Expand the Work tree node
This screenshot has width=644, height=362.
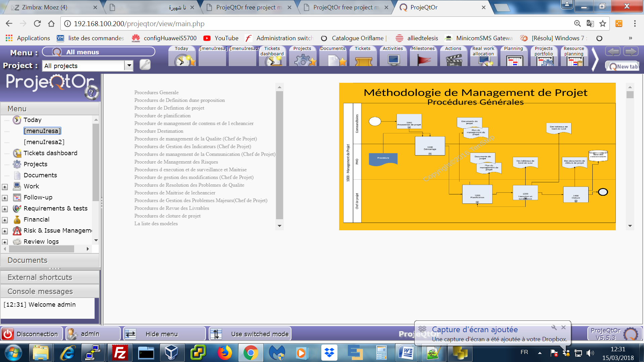pos(5,187)
